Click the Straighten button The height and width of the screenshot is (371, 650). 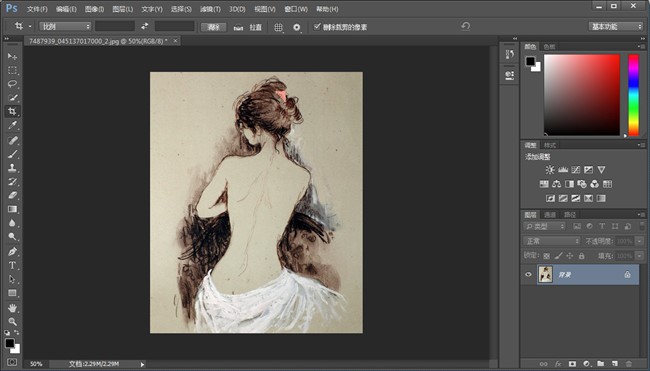click(247, 27)
